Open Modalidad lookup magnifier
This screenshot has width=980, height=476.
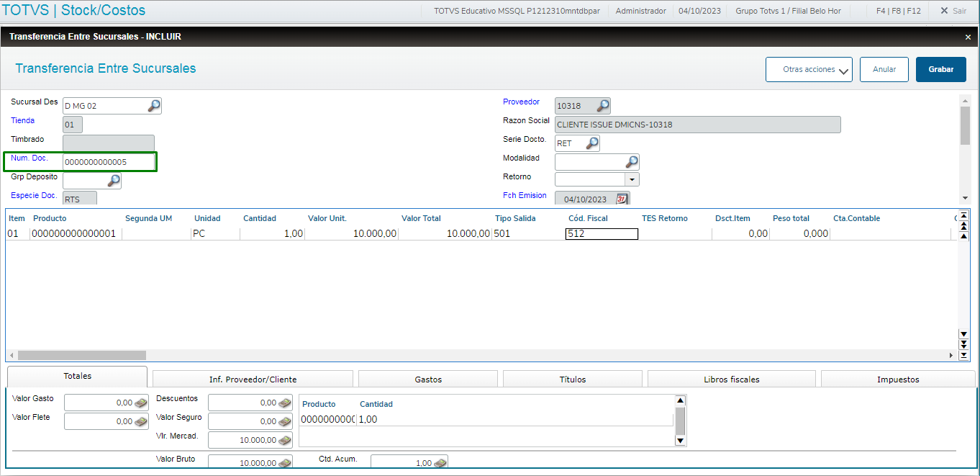(x=632, y=162)
